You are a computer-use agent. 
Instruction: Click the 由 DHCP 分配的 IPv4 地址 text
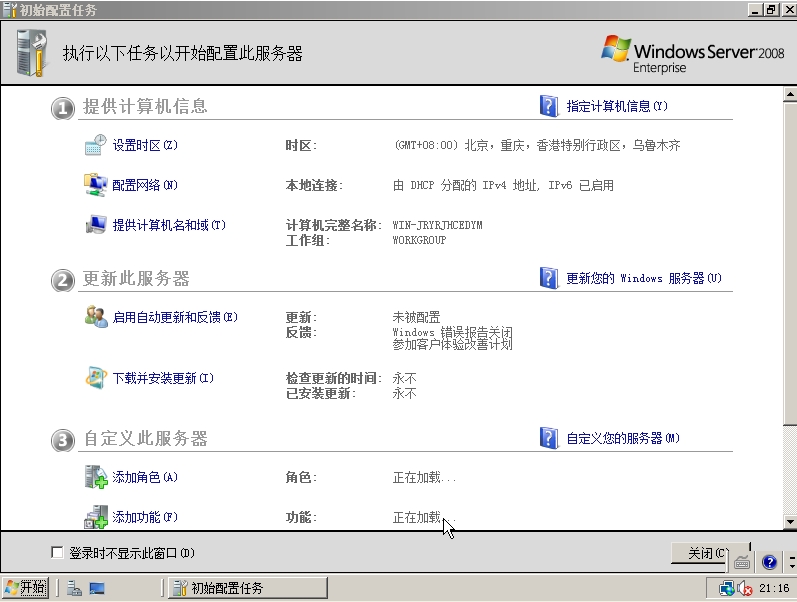[466, 185]
